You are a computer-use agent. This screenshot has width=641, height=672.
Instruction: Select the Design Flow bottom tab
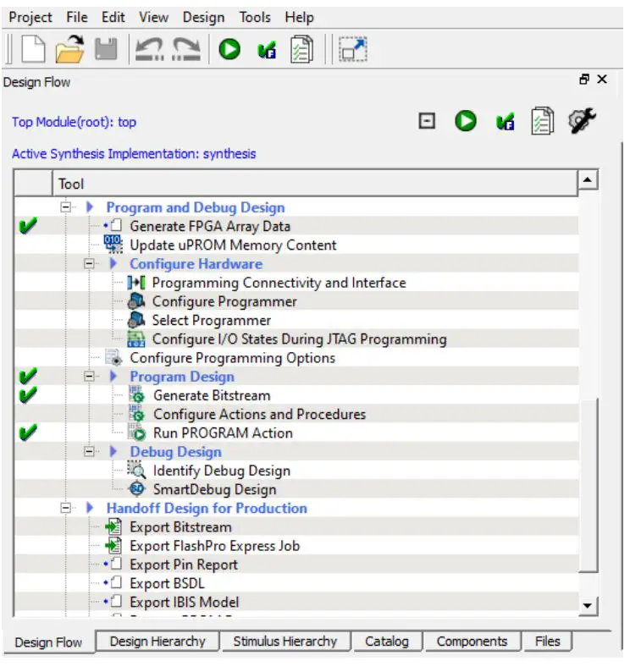pos(48,642)
